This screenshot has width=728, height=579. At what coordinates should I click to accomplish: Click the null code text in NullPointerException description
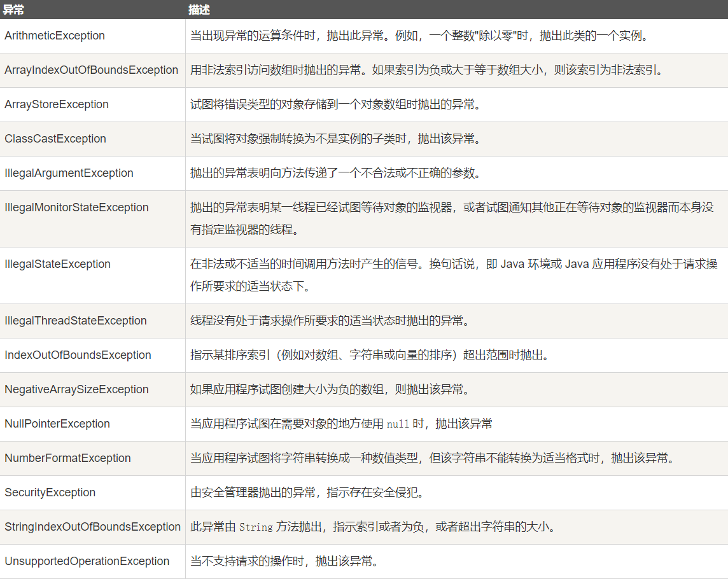(x=398, y=424)
